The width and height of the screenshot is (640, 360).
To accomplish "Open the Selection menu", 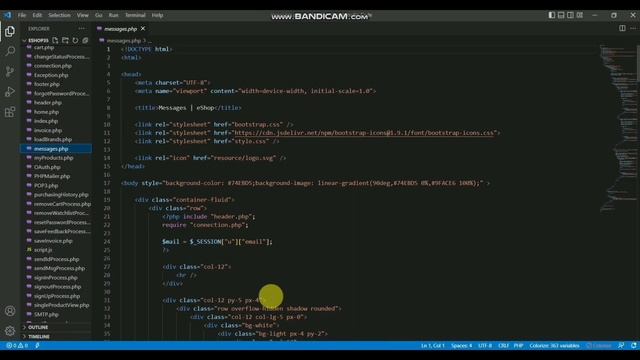I will pyautogui.click(x=59, y=15).
